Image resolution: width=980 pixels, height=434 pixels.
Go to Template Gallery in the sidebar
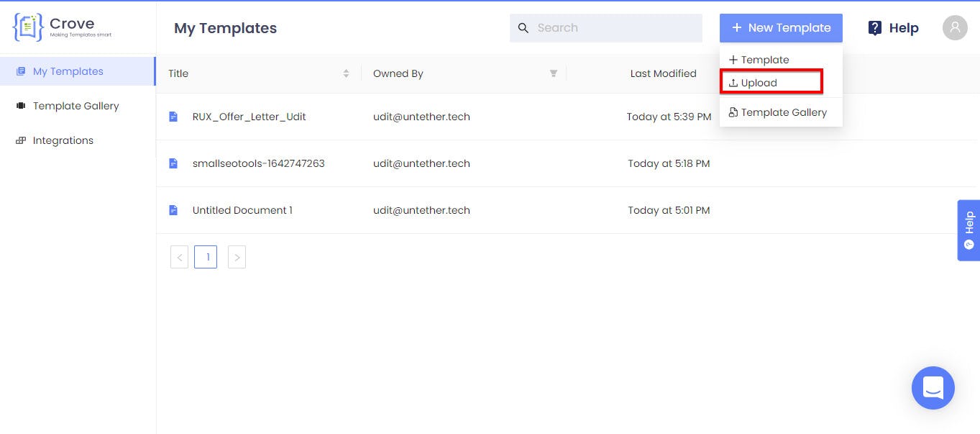pyautogui.click(x=77, y=106)
